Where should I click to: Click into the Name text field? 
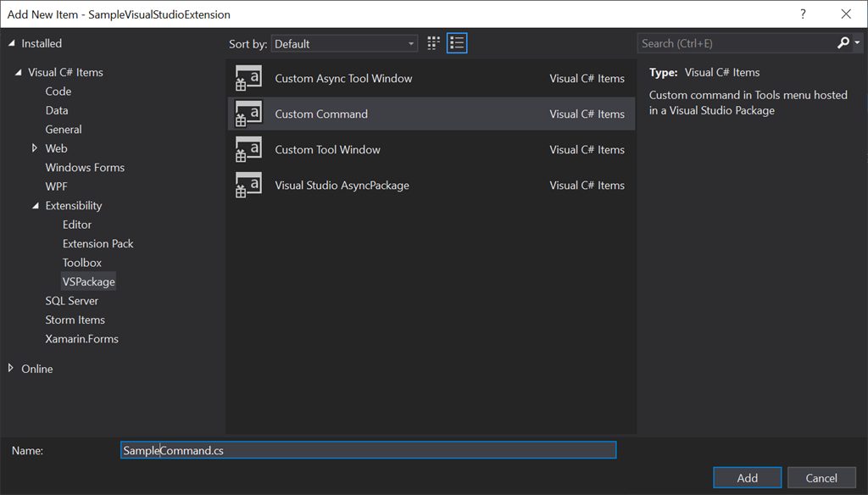(368, 450)
